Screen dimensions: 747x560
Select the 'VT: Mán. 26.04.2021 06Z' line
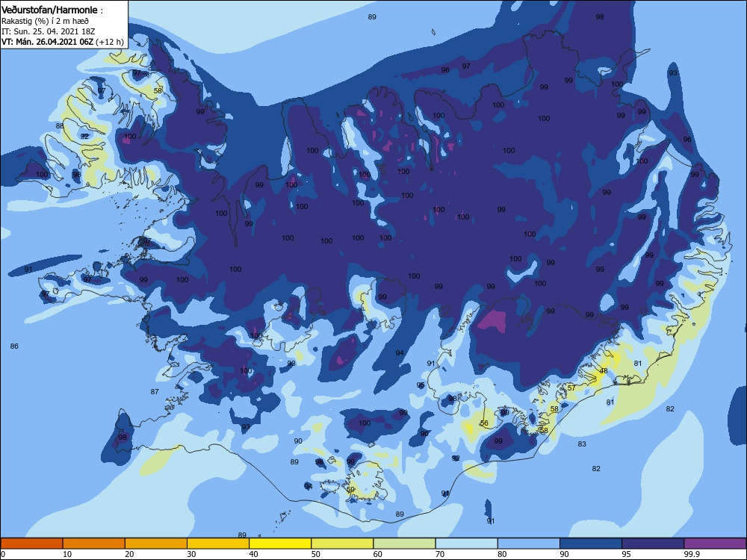[x=48, y=42]
